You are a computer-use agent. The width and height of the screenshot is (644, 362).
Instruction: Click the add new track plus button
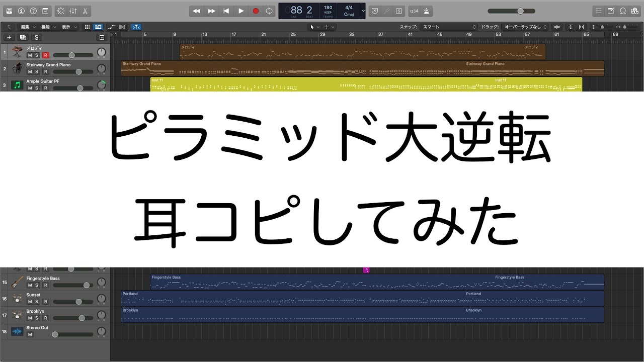point(9,37)
